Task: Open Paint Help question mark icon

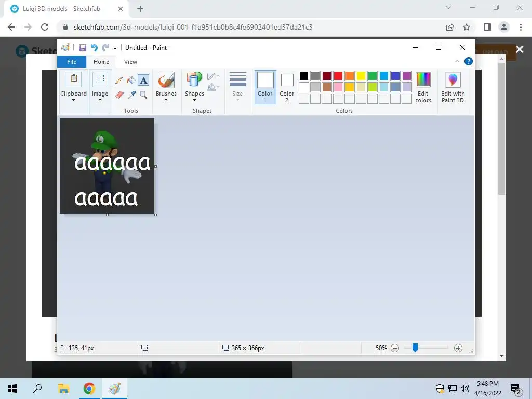Action: (468, 61)
